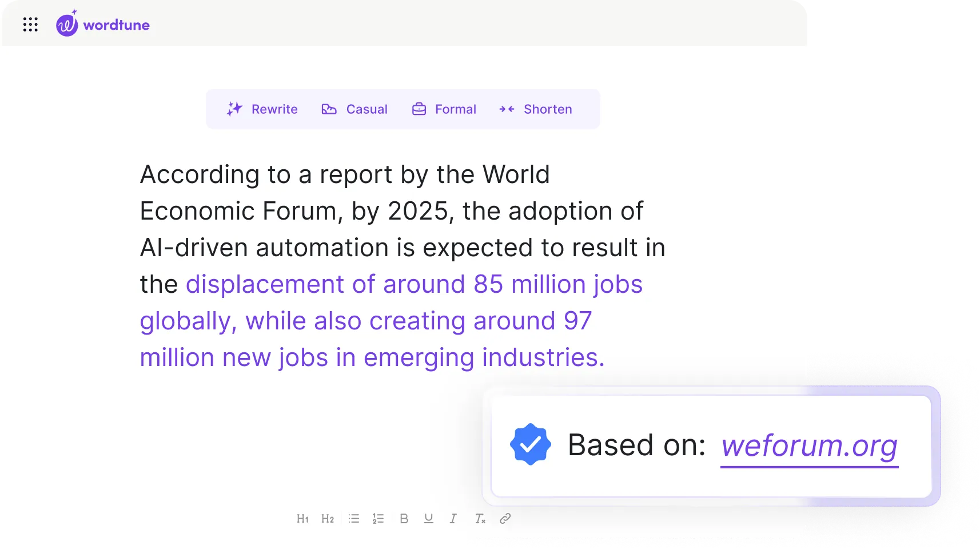Insert a hyperlink using the link icon
The width and height of the screenshot is (980, 557).
click(x=505, y=519)
